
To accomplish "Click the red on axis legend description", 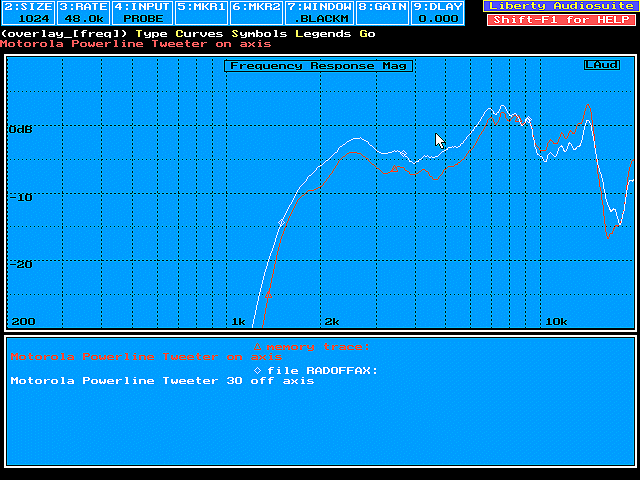I will point(146,357).
